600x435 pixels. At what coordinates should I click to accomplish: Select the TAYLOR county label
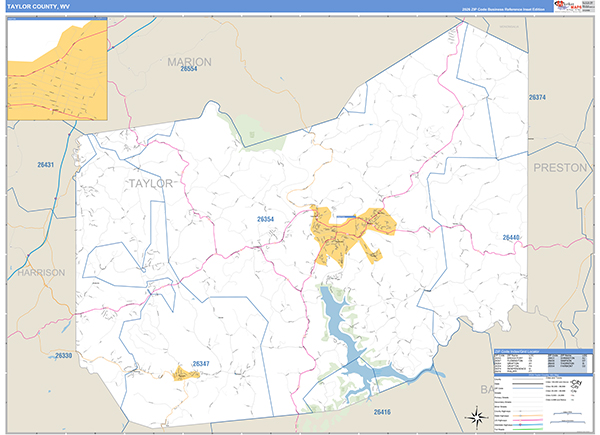coord(150,183)
